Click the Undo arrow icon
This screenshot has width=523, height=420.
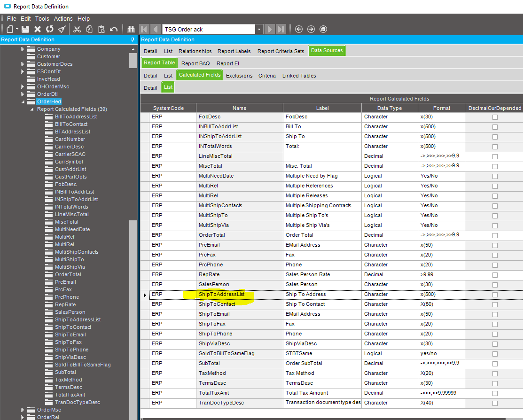coord(114,29)
